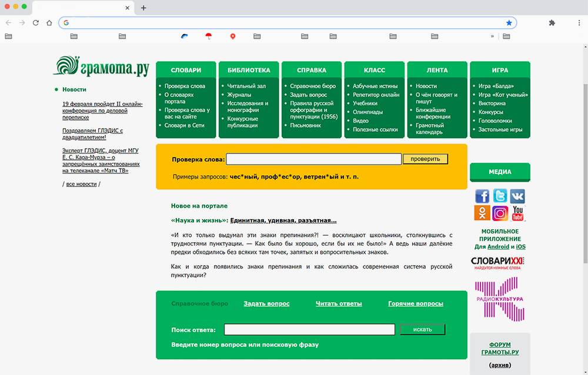Open the МЕДИА section header
Screen dimensions: 588x375
tap(500, 172)
